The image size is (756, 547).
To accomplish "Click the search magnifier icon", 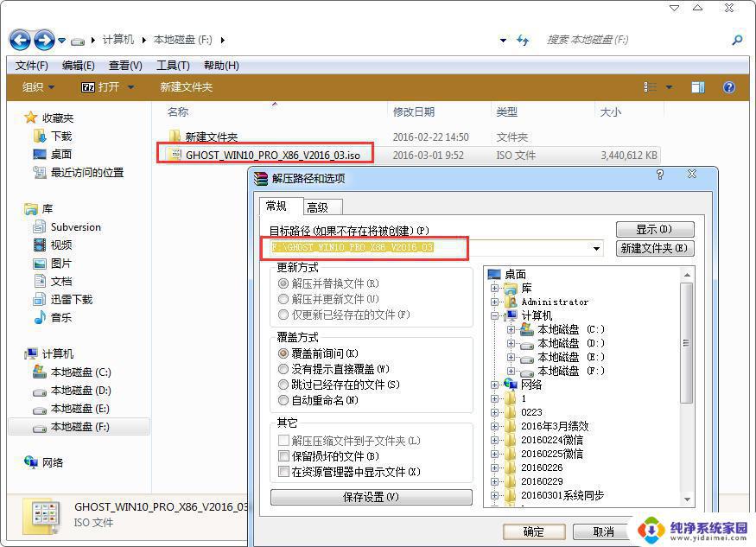I will [x=737, y=40].
